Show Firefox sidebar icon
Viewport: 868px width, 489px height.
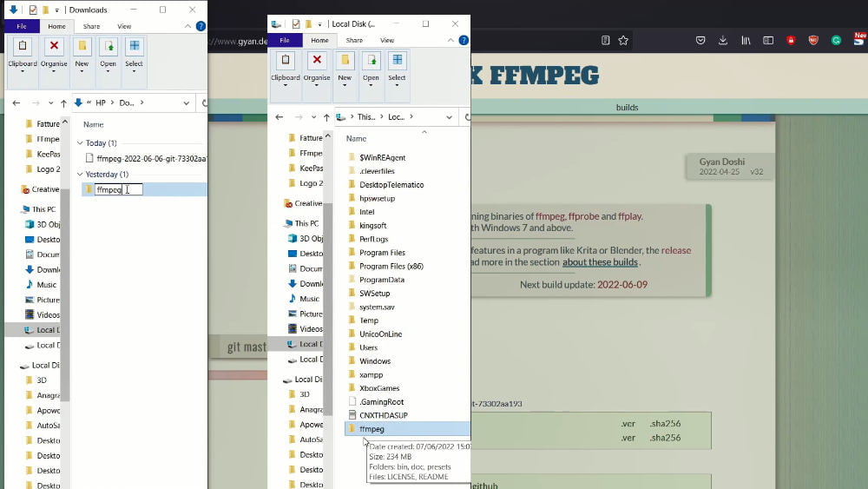(x=768, y=40)
